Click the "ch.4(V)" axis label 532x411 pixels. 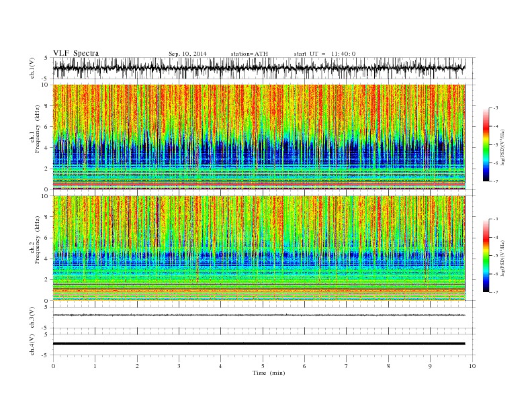click(32, 345)
